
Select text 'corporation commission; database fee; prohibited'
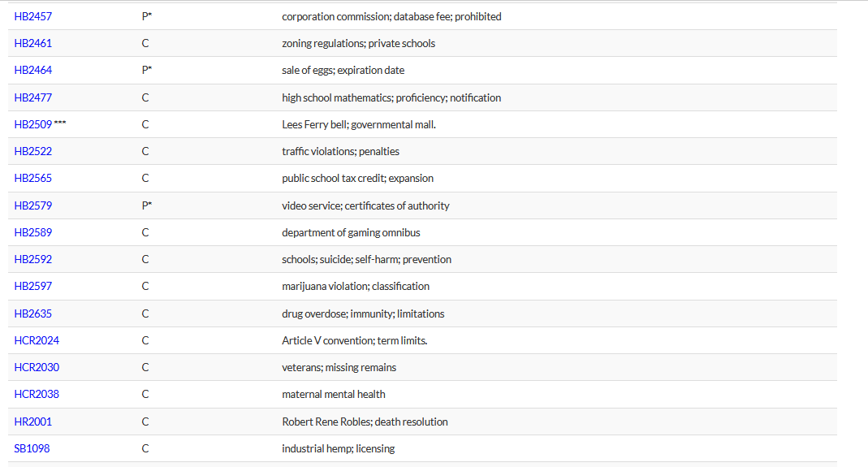click(391, 16)
